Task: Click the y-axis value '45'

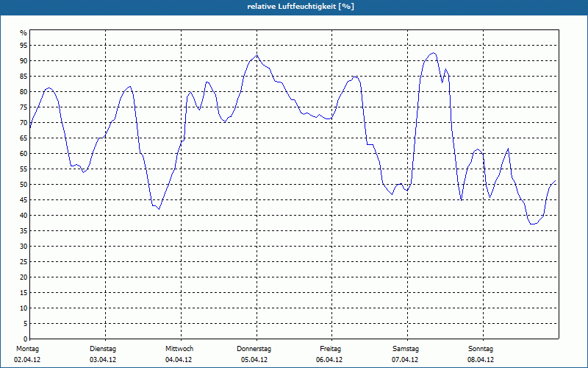Action: coord(24,199)
